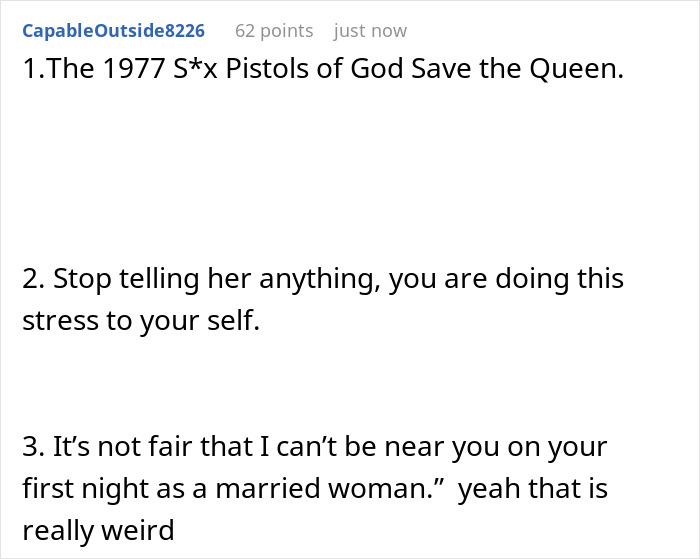700x559 pixels.
Task: Click the words 'near you on your'
Action: tap(496, 447)
